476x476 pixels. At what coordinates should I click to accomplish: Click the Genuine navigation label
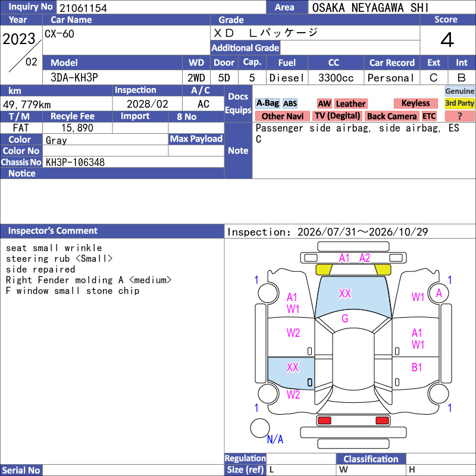click(459, 91)
